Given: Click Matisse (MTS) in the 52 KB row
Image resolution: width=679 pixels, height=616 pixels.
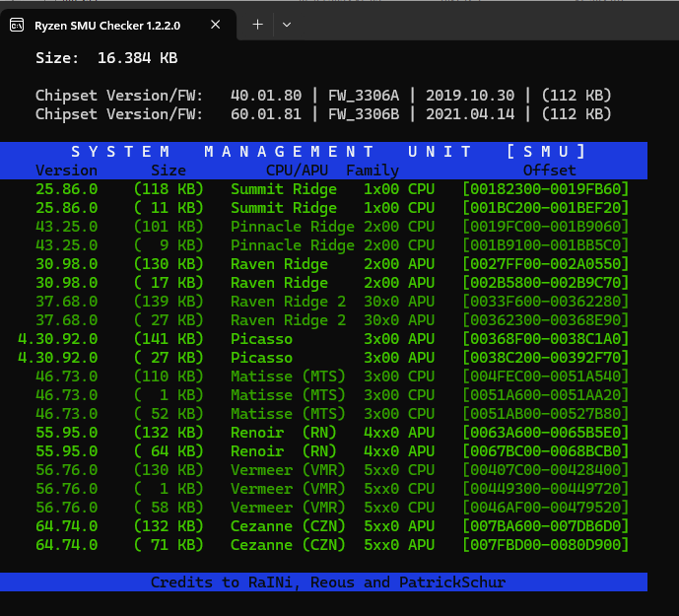Looking at the screenshot, I should (288, 414).
